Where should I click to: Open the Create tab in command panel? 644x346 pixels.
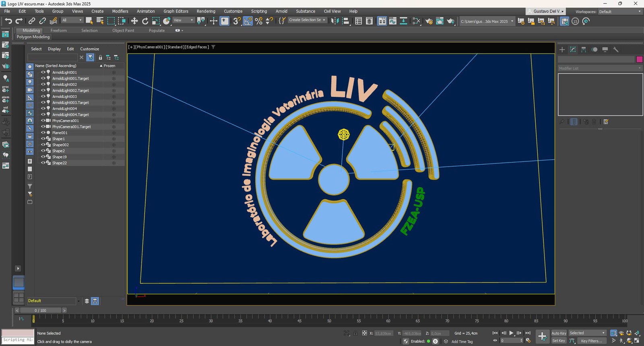point(562,49)
